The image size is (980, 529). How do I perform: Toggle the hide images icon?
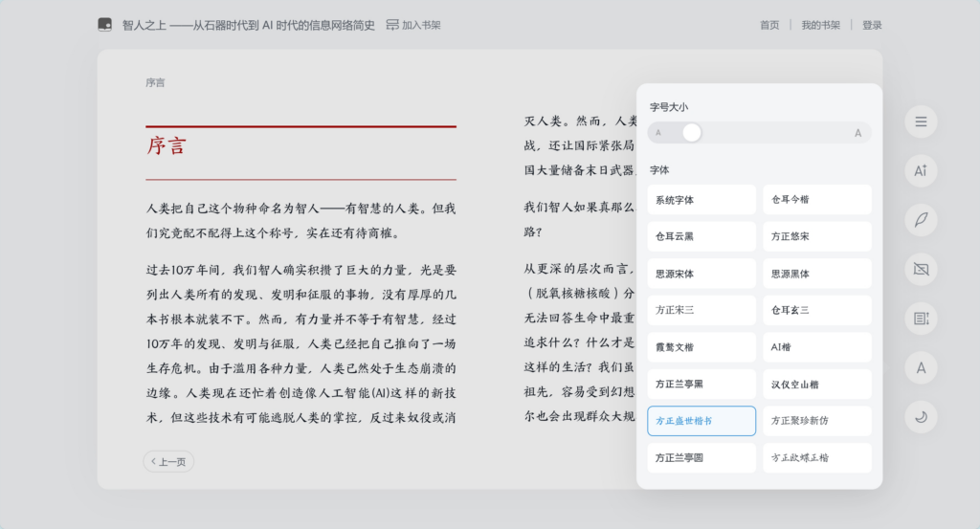921,269
